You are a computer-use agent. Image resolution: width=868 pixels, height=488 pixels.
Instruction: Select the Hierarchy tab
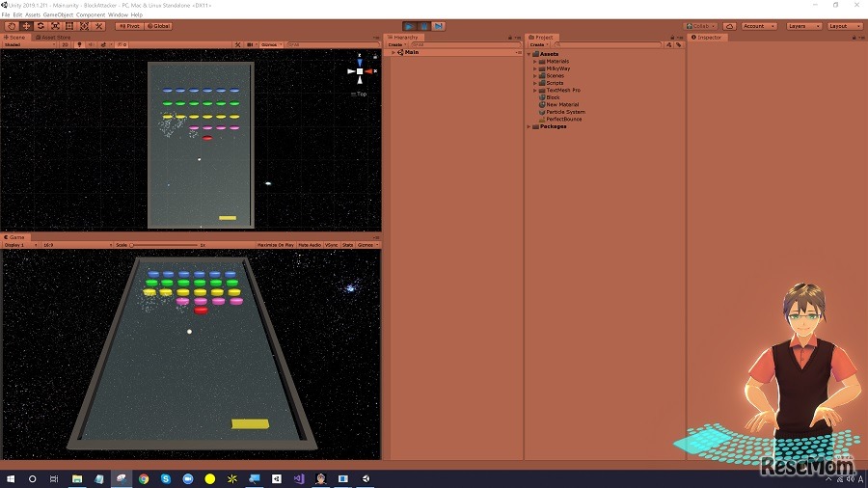pyautogui.click(x=403, y=37)
